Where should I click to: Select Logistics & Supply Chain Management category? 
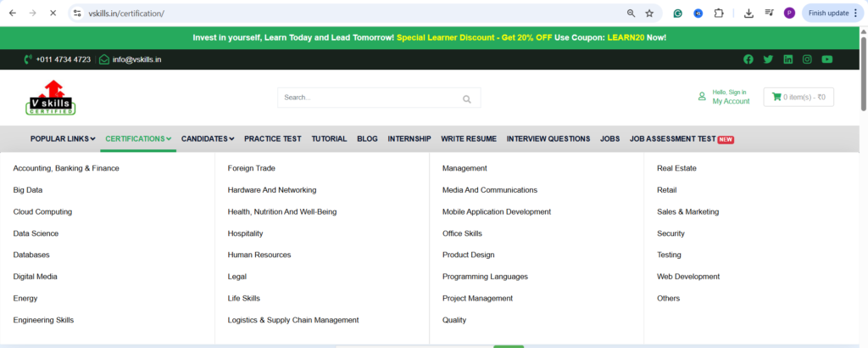[x=292, y=320]
